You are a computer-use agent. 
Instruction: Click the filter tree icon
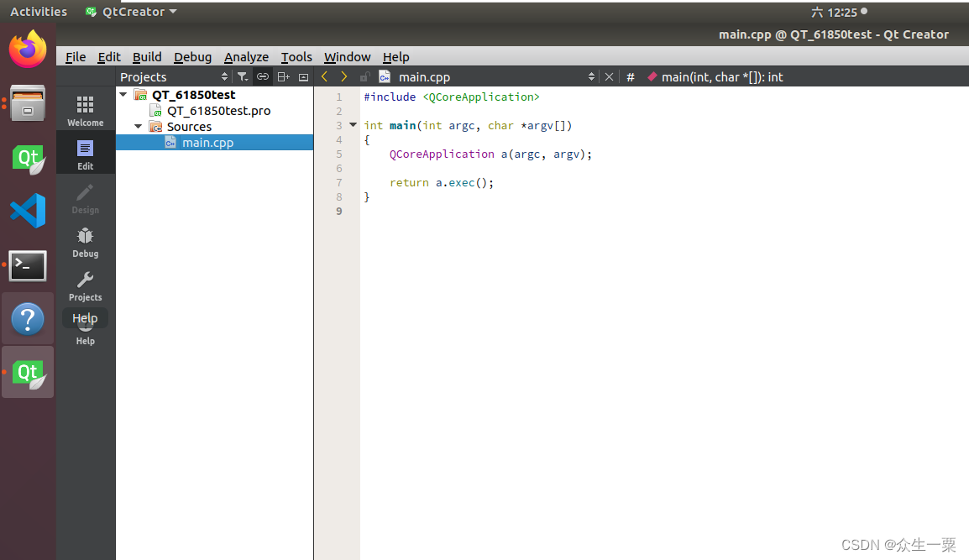click(x=243, y=76)
